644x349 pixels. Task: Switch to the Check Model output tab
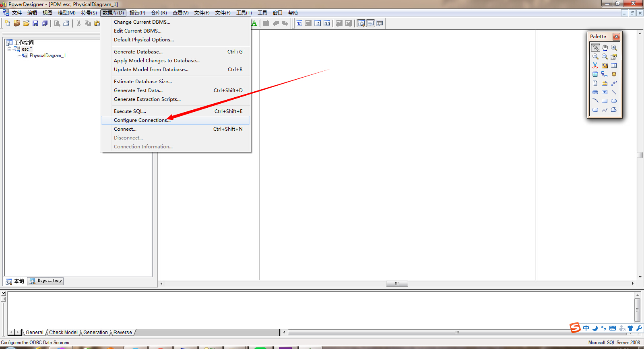tap(63, 333)
